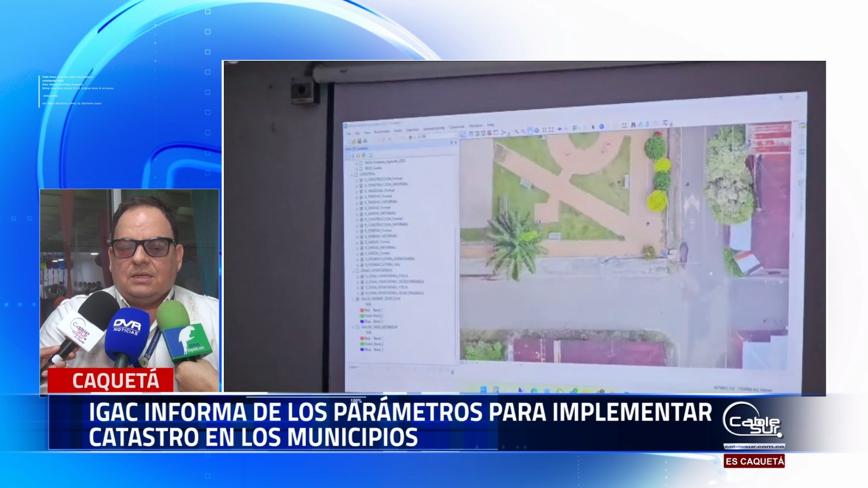This screenshot has width=868, height=488.
Task: Click the Auto Hide pin of Table Of Contents
Action: (x=451, y=143)
